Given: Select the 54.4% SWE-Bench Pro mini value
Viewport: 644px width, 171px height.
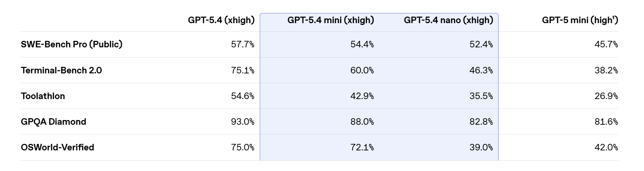Looking at the screenshot, I should (x=362, y=44).
